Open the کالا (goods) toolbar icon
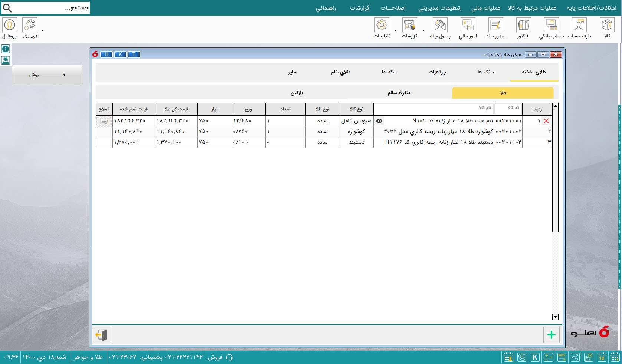Viewport: 622px width, 364px height. click(607, 28)
